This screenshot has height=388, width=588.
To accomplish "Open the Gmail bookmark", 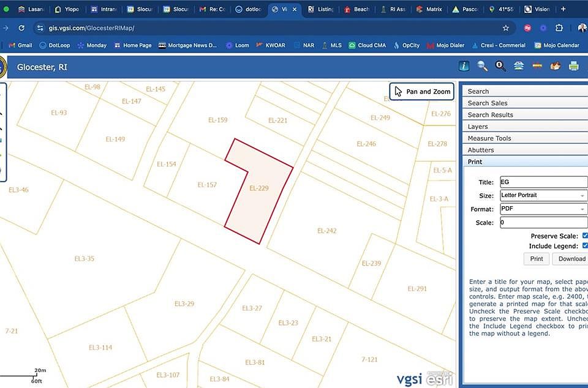I will pyautogui.click(x=20, y=45).
